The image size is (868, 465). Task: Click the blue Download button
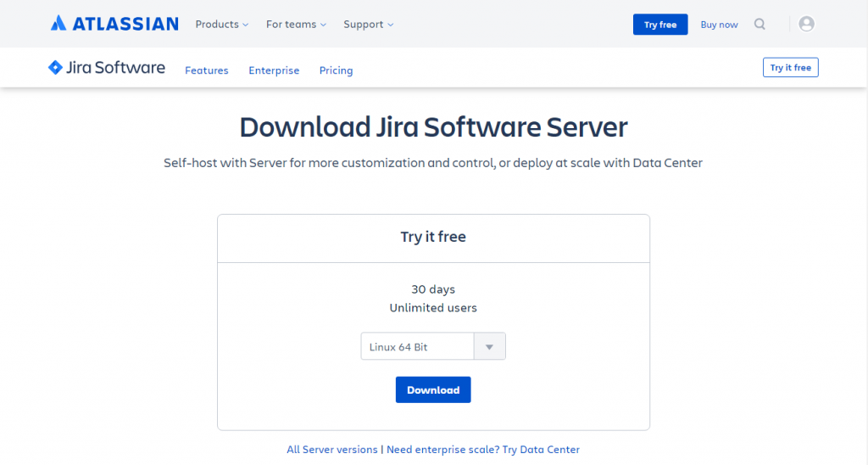pos(433,389)
